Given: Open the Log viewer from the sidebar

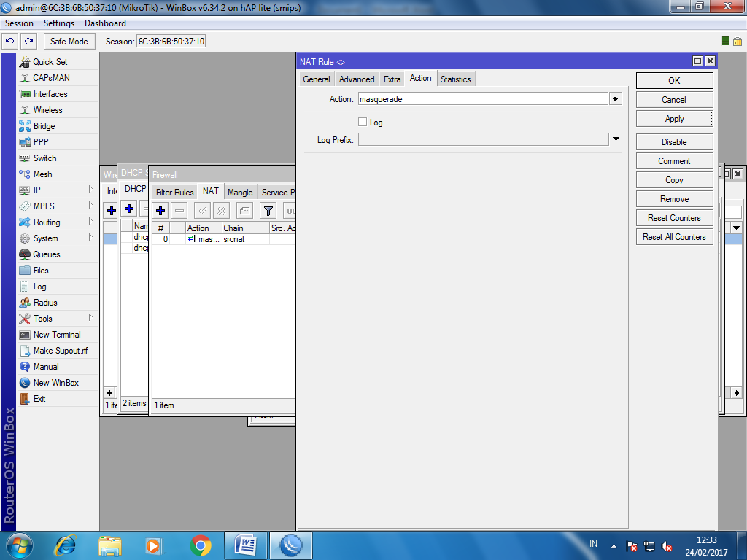Looking at the screenshot, I should pyautogui.click(x=58, y=287).
